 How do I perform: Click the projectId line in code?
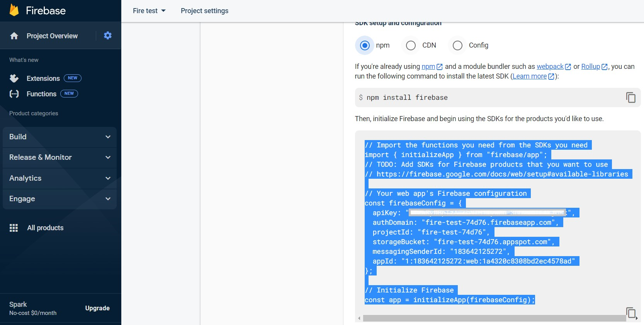click(x=431, y=232)
